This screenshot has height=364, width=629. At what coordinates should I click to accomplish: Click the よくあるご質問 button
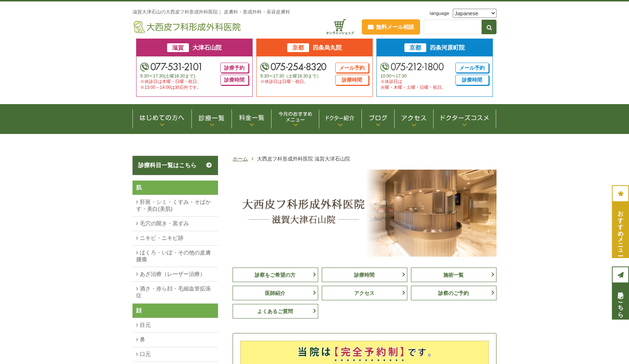pyautogui.click(x=275, y=311)
